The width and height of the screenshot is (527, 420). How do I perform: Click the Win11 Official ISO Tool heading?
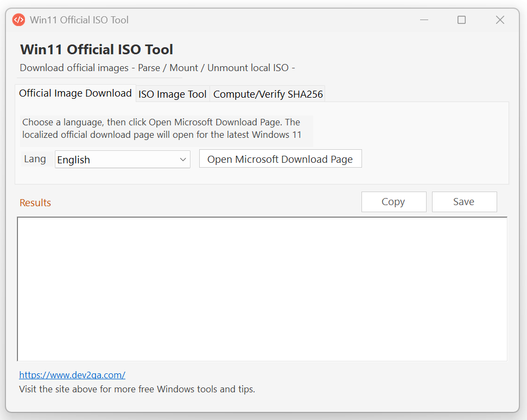[97, 49]
